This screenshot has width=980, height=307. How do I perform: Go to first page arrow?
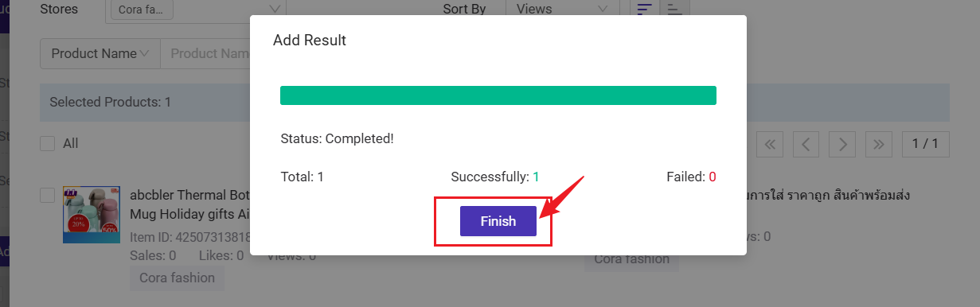pyautogui.click(x=770, y=144)
